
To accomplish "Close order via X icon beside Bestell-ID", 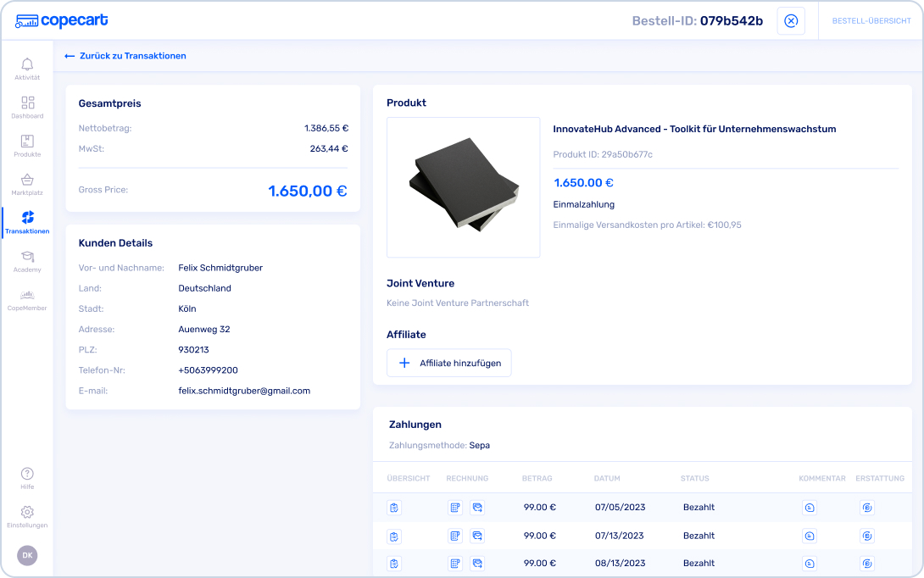I will pos(791,21).
